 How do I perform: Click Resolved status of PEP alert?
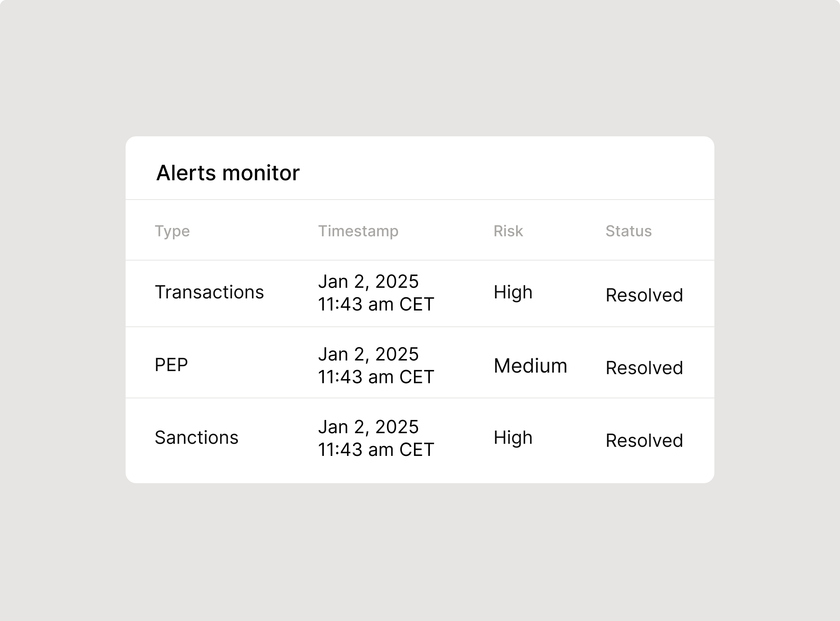point(644,368)
